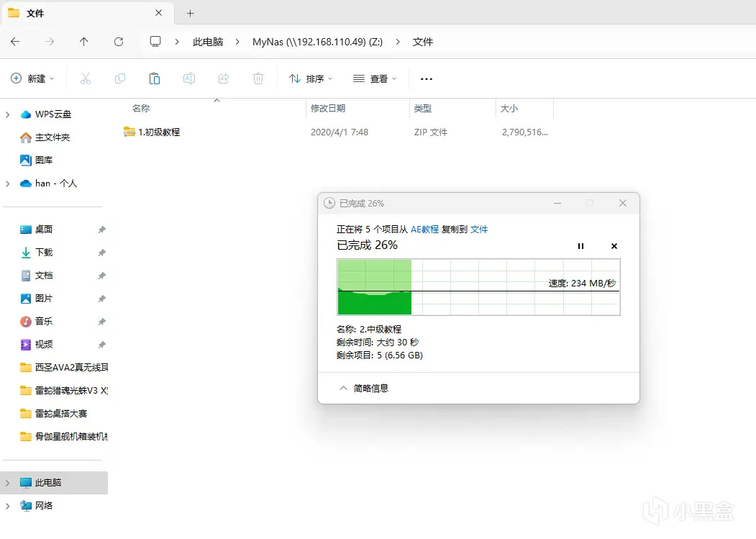This screenshot has width=756, height=539.
Task: Go up one directory level
Action: 84,42
